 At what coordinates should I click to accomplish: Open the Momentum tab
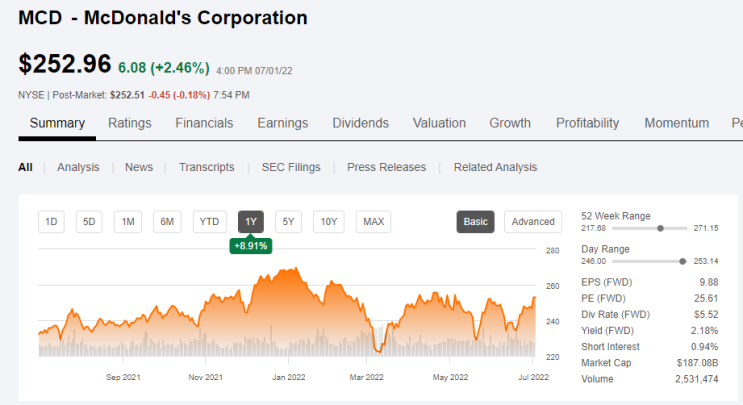tap(677, 123)
